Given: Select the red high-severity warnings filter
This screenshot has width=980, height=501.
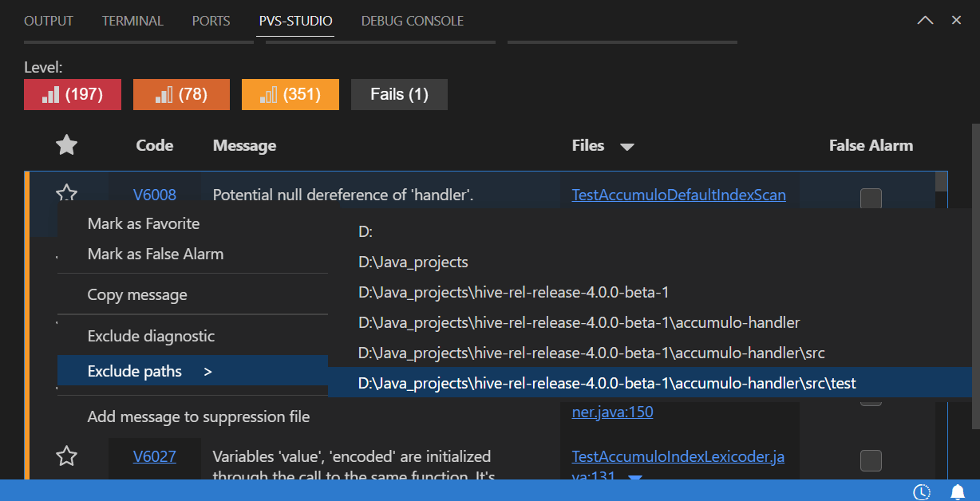Looking at the screenshot, I should 72,94.
